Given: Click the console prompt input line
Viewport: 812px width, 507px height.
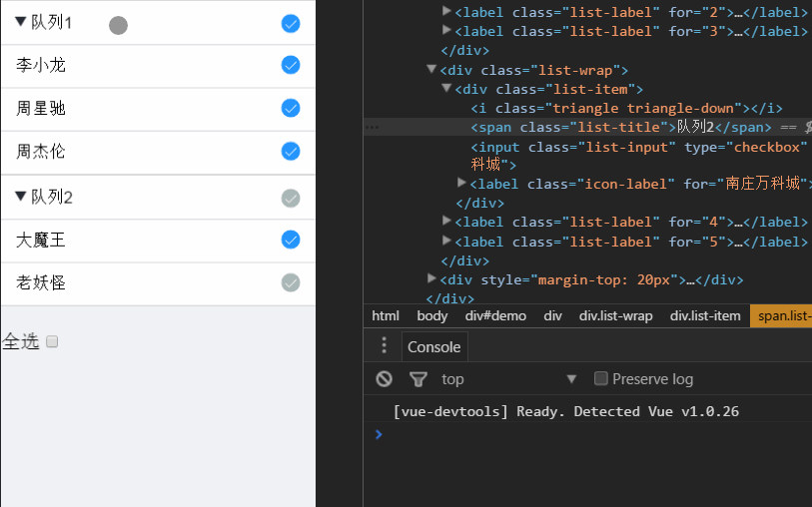Looking at the screenshot, I should (x=589, y=434).
